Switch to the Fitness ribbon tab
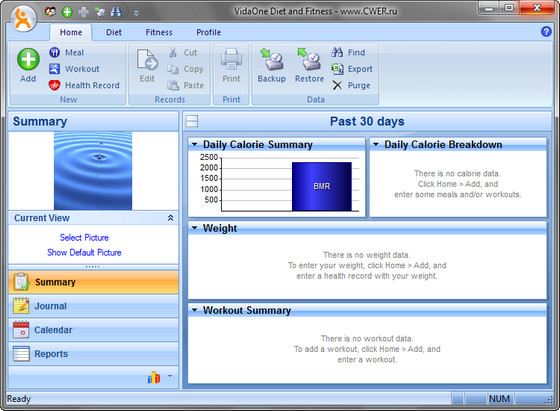 159,32
